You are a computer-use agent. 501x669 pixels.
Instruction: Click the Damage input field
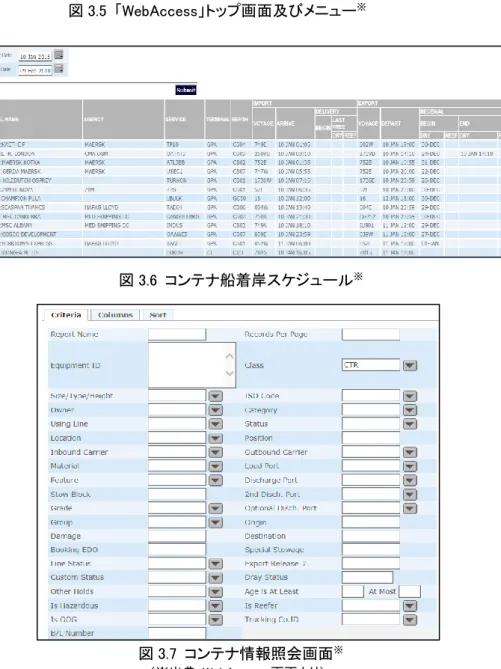point(177,536)
